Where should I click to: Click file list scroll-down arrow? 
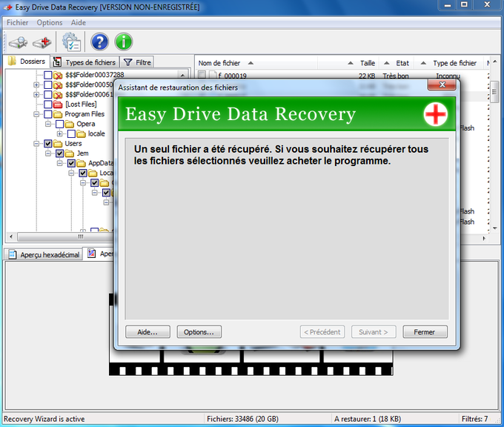point(495,228)
